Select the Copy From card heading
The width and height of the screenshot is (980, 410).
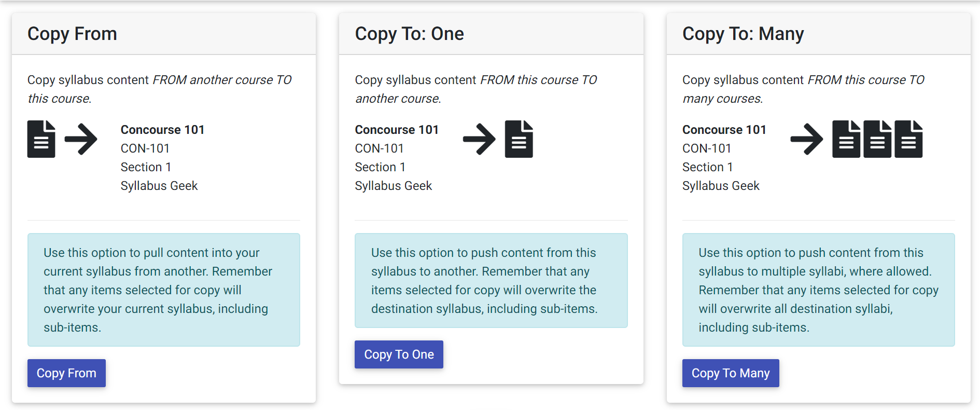(x=72, y=34)
